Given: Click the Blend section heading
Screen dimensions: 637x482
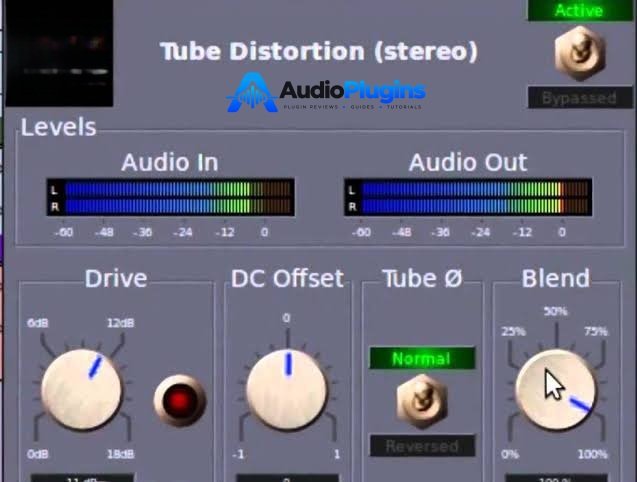Looking at the screenshot, I should 556,278.
